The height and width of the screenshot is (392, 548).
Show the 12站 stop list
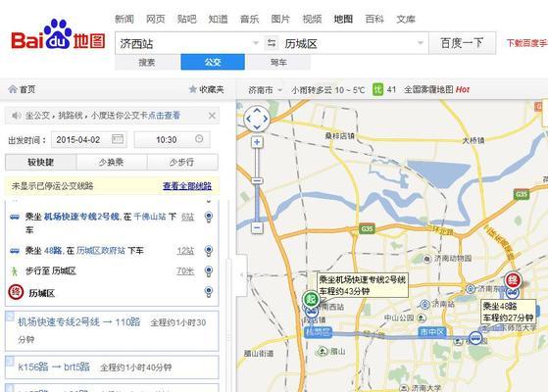(x=185, y=251)
